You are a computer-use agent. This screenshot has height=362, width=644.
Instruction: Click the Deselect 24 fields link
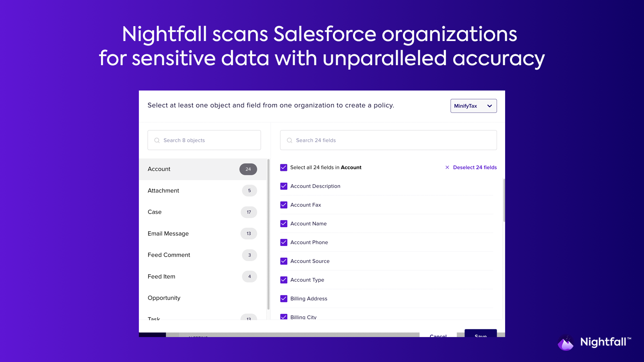[475, 167]
